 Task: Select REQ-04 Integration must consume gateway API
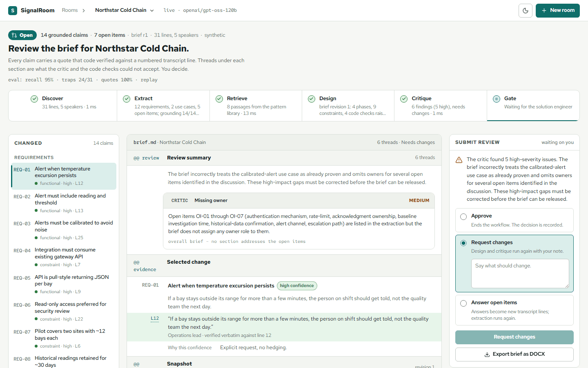coord(64,257)
